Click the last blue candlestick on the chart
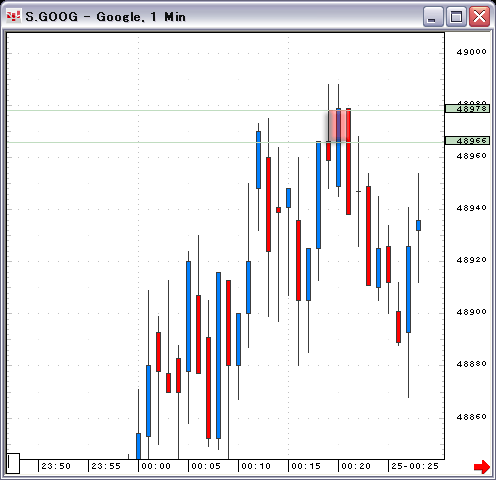496x480 pixels. (418, 225)
